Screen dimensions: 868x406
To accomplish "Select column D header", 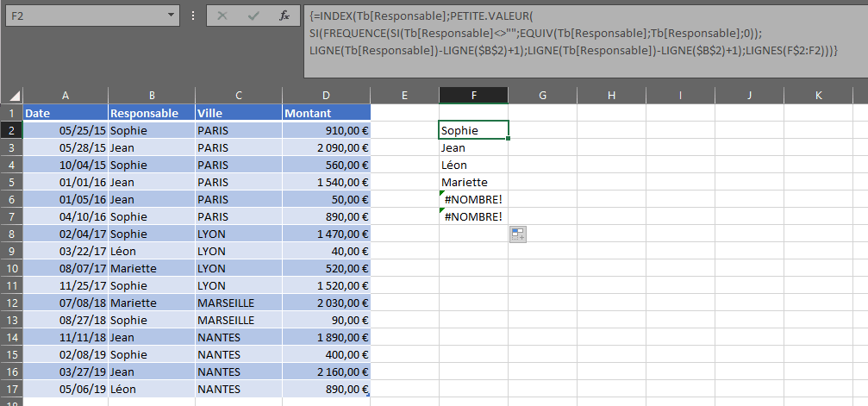I will pyautogui.click(x=326, y=95).
